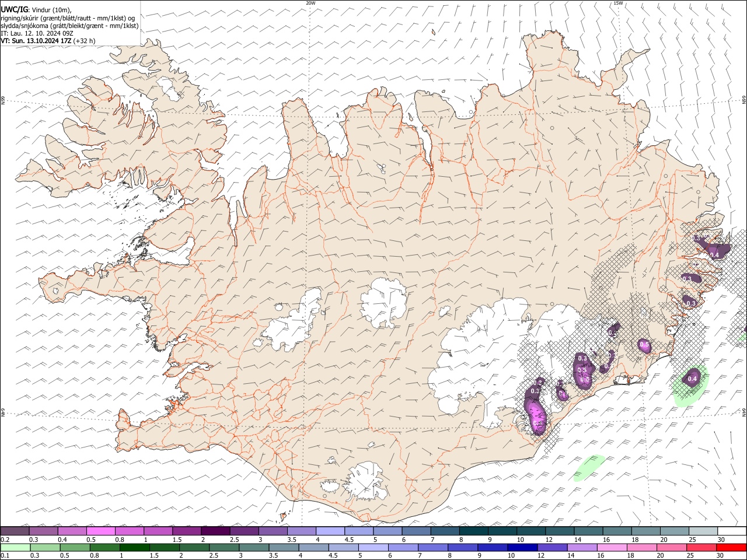This screenshot has width=747, height=560.
Task: Click the 20W longitude label
Action: pos(310,3)
